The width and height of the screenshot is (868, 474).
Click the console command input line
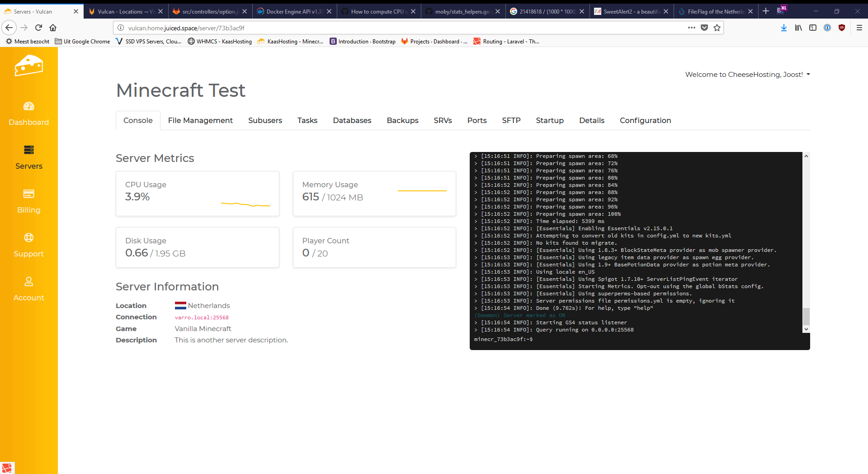click(x=633, y=339)
